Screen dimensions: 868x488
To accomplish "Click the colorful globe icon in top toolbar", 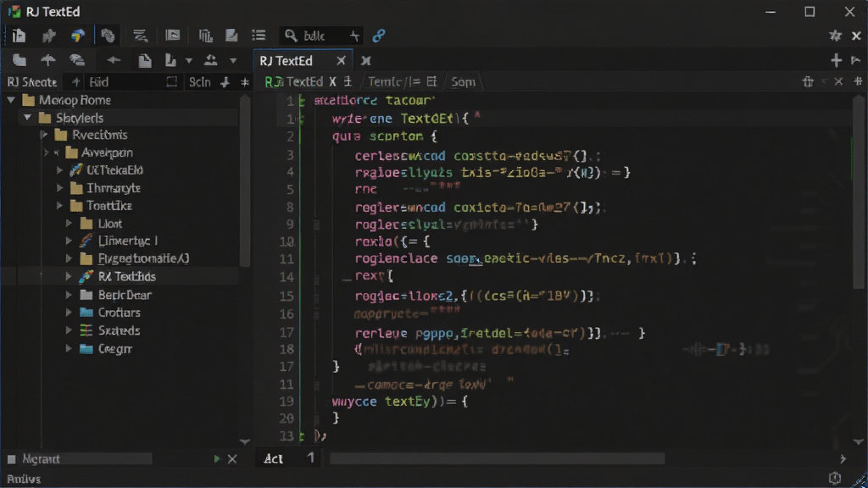I will (77, 36).
